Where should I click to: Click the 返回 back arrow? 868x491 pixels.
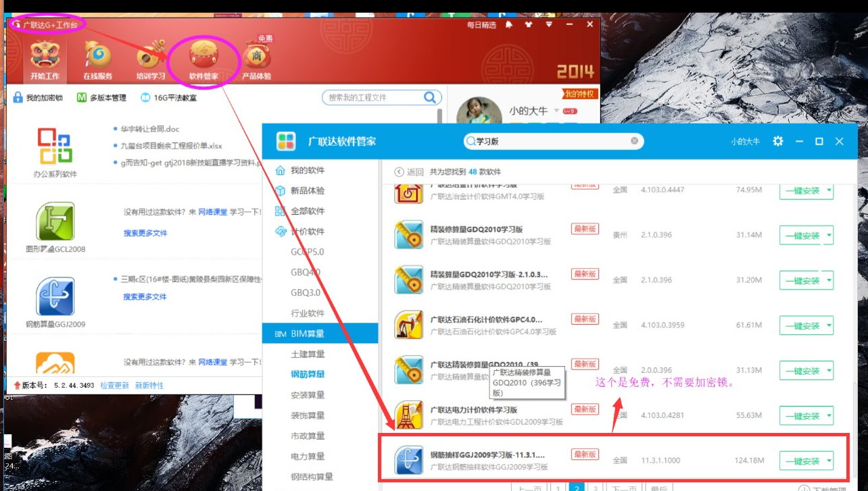tap(399, 172)
